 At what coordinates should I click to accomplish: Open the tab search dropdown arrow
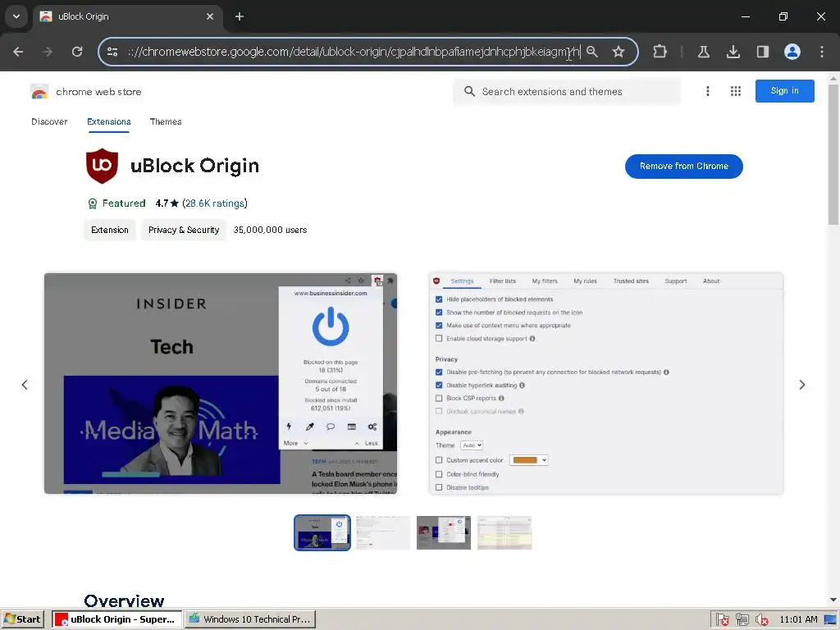pyautogui.click(x=16, y=16)
